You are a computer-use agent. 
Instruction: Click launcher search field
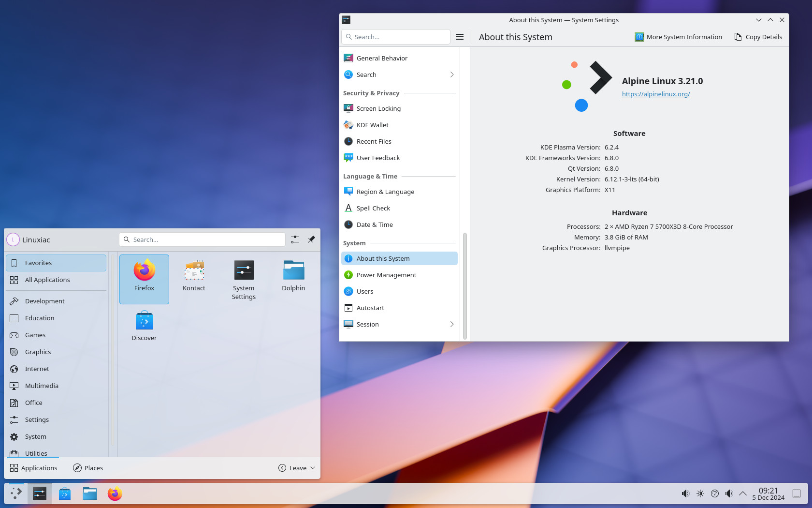[x=202, y=239]
